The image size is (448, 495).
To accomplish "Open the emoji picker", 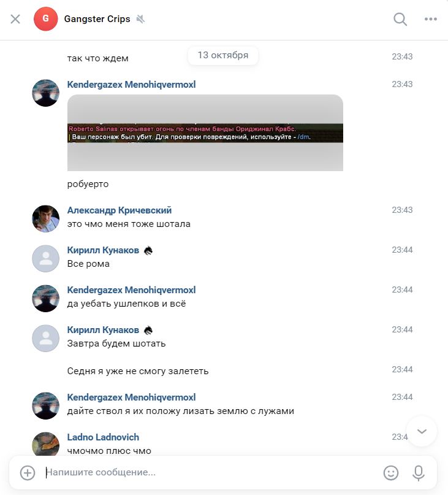I will 391,472.
